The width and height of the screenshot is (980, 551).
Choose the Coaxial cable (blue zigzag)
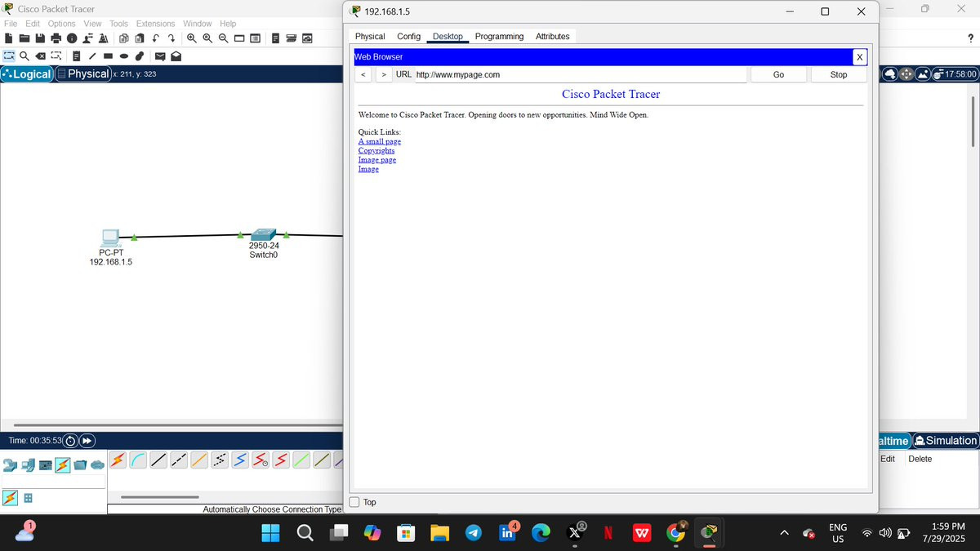click(x=240, y=460)
